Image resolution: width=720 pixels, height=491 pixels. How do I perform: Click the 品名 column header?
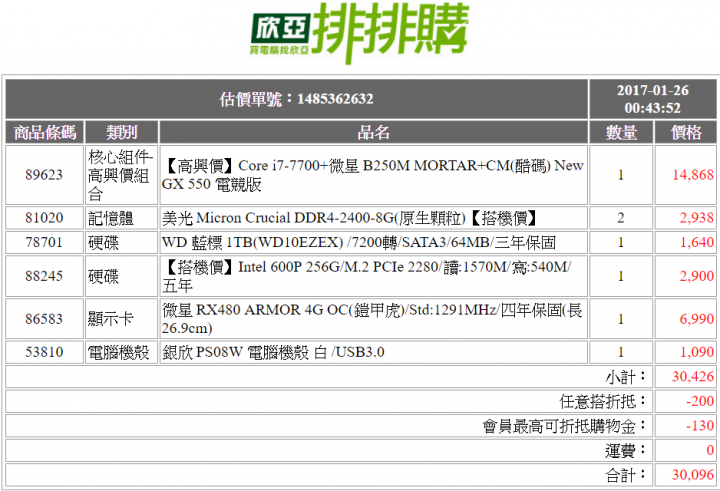coord(373,132)
